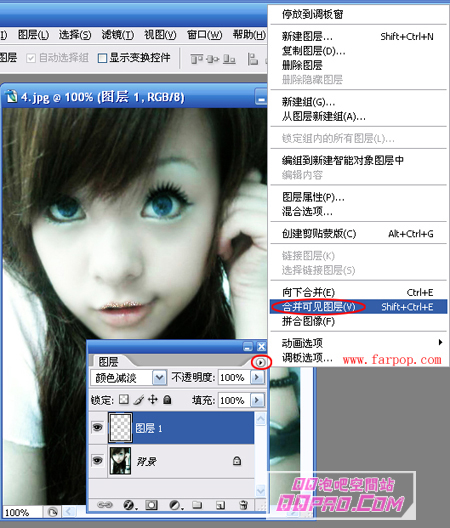Create new layer icon at panel bottom
Viewport: 450px width, 528px height.
[x=220, y=505]
